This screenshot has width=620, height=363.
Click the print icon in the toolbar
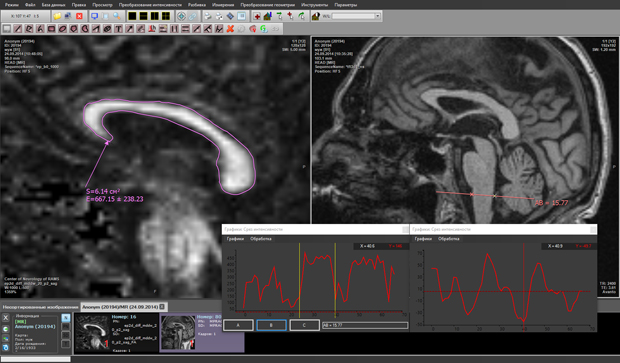[x=208, y=16]
